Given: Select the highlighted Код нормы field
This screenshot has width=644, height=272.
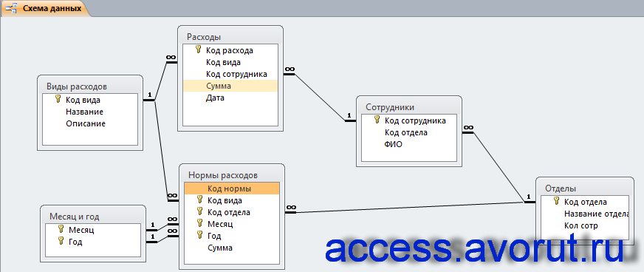Looking at the screenshot, I should pyautogui.click(x=232, y=188).
